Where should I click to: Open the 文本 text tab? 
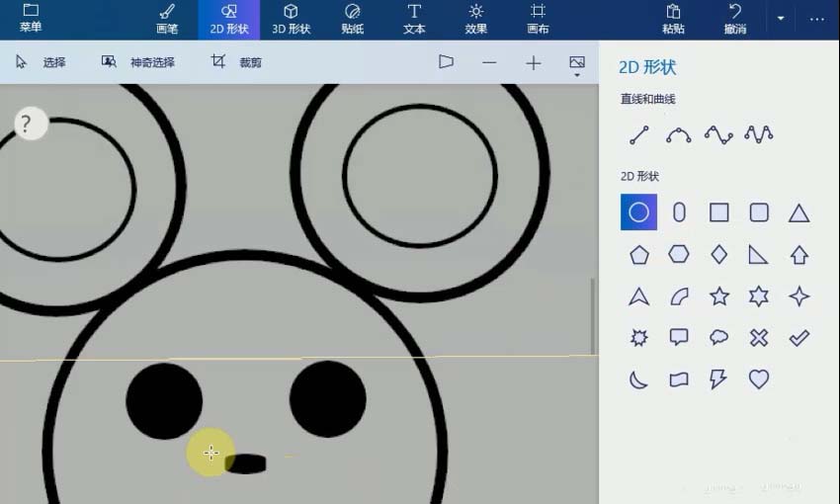click(x=414, y=20)
